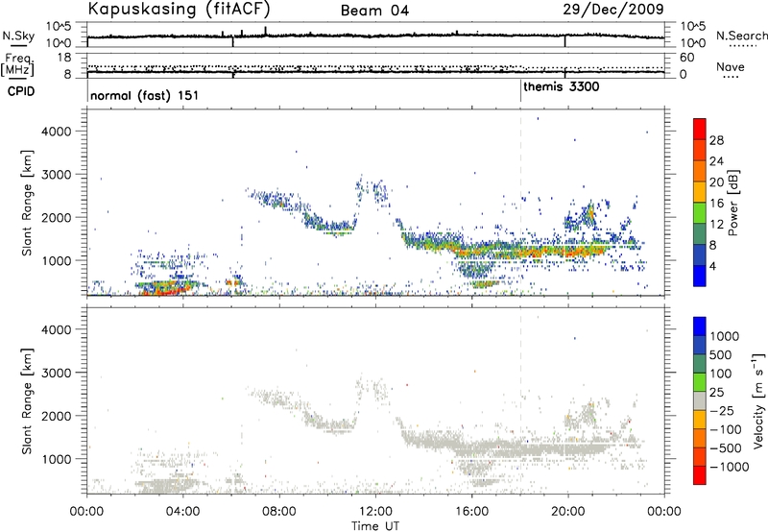
Task: Select the red bottom segment of Velocity colorbar
Action: [700, 475]
